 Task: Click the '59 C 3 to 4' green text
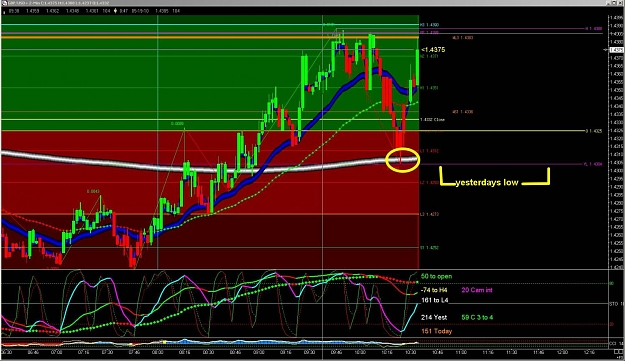[x=477, y=318]
